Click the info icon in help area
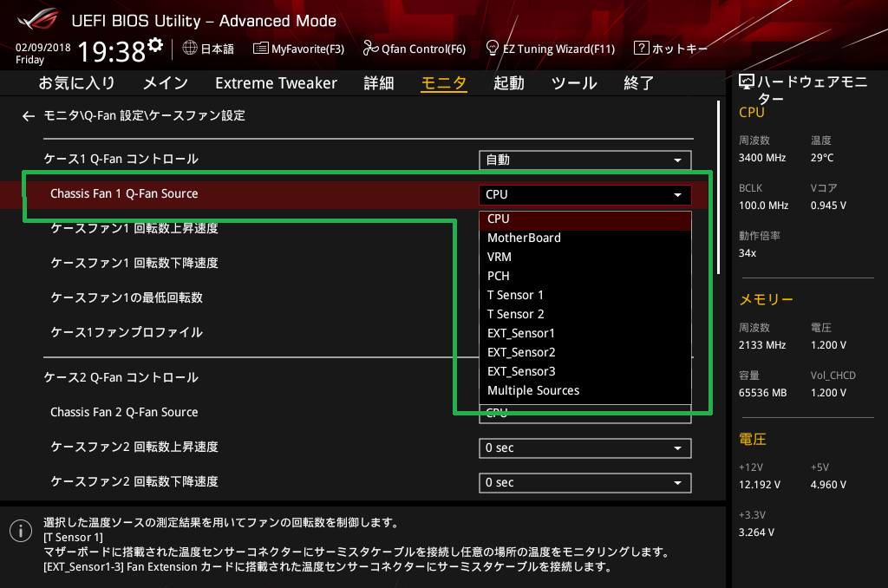This screenshot has width=888, height=588. tap(21, 531)
